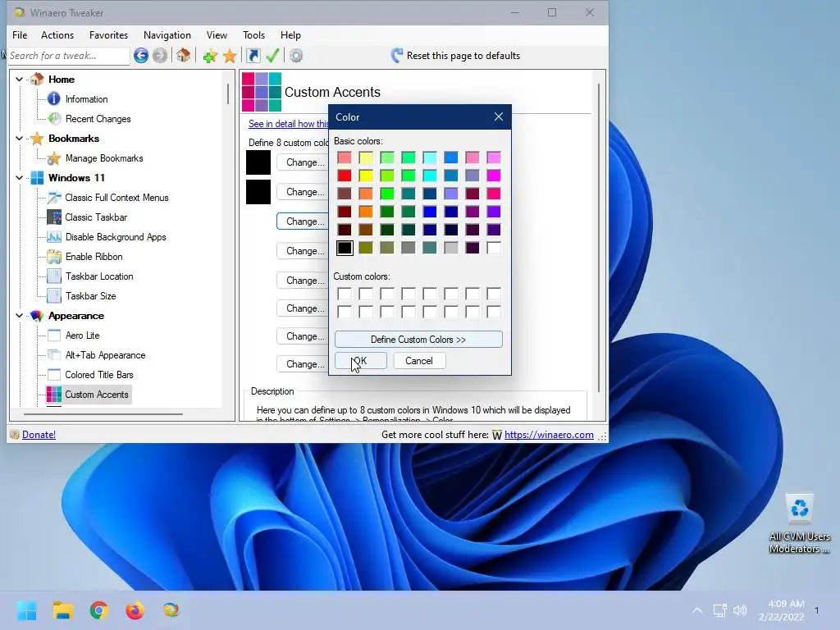840x630 pixels.
Task: Click OK in the Color dialog
Action: (361, 361)
